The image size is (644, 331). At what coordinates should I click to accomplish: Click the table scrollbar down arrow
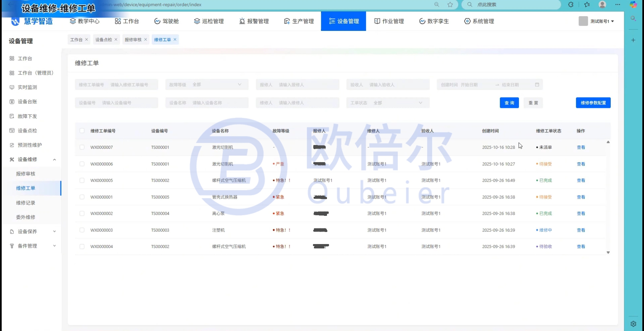coord(608,252)
